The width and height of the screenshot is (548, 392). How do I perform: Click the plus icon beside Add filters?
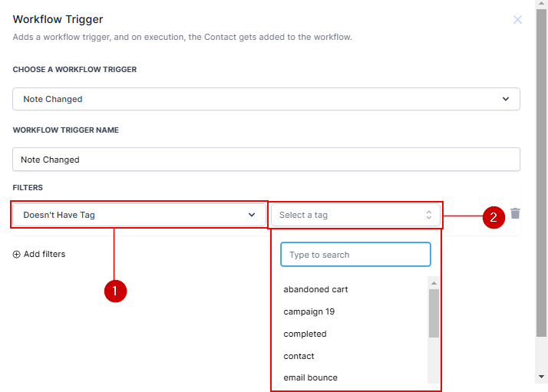pos(16,255)
